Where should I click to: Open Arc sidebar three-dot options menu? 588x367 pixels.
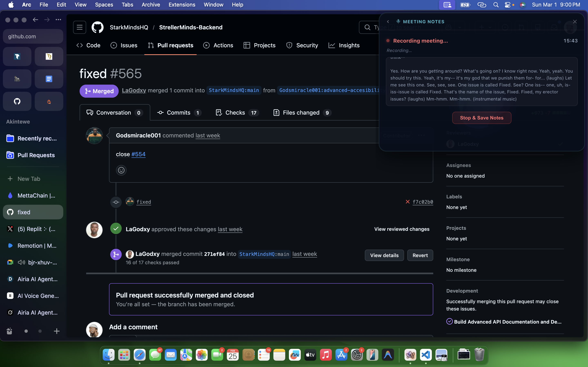pos(58,20)
